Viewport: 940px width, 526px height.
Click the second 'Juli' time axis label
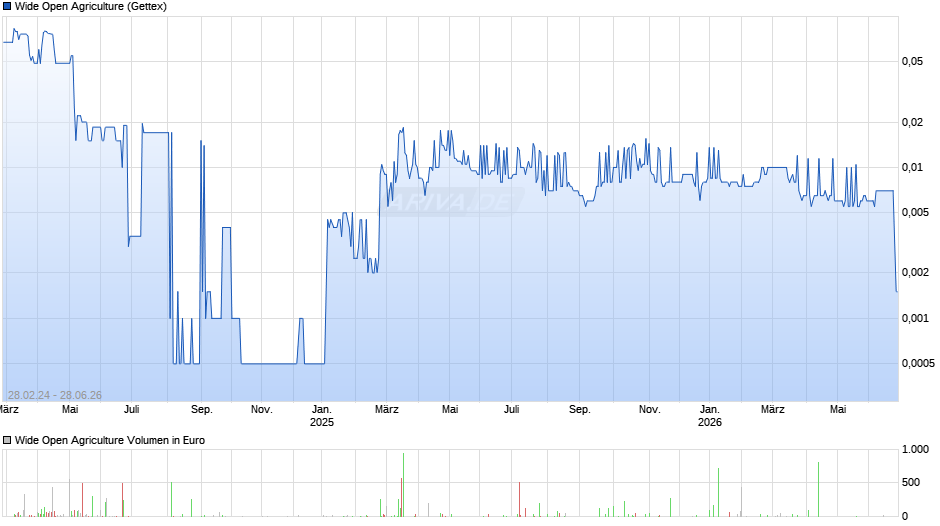click(x=511, y=410)
